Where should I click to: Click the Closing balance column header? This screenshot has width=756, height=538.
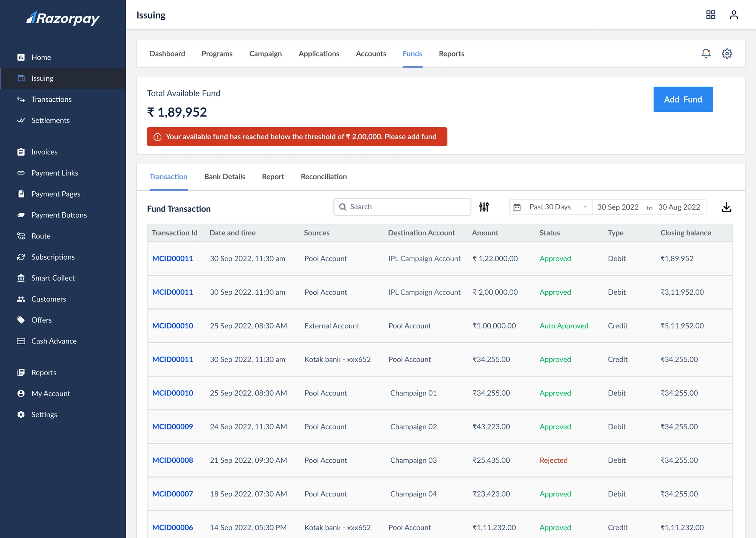tap(685, 233)
